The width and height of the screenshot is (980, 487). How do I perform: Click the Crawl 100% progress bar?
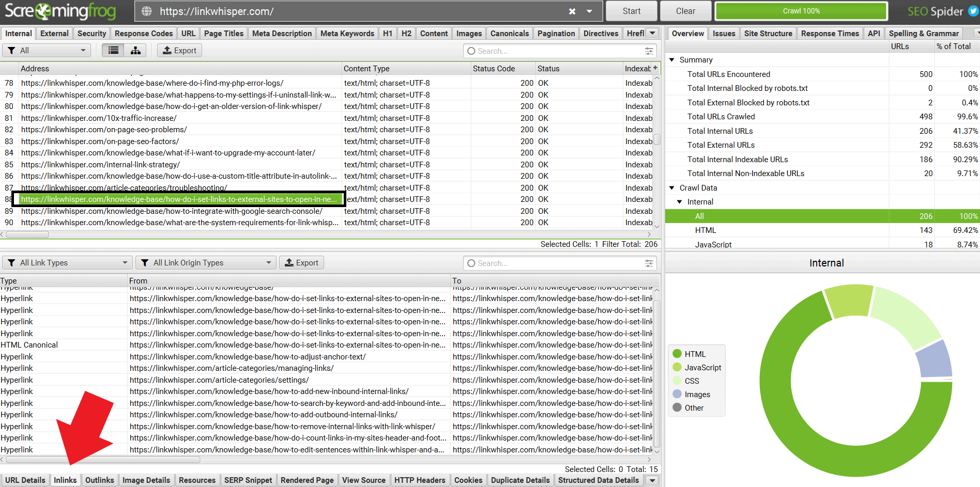(x=801, y=11)
